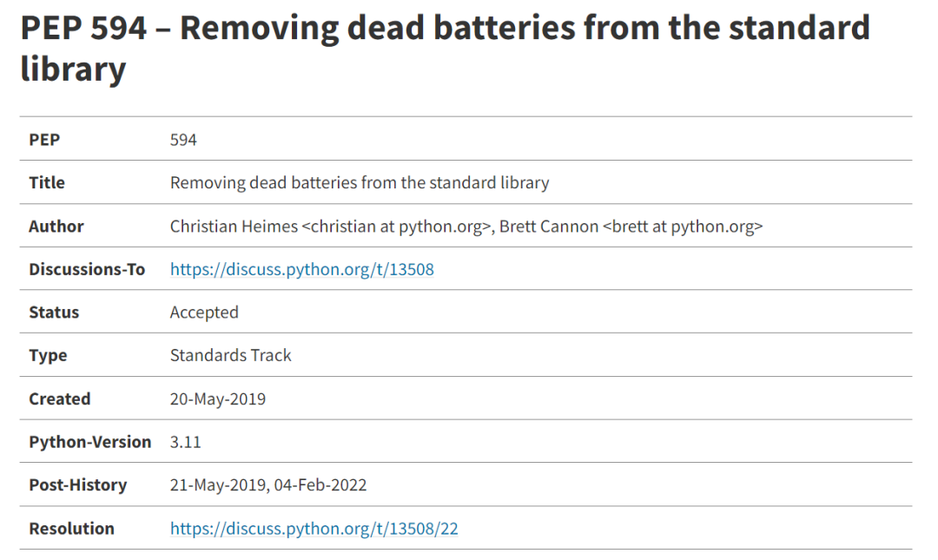Screen dimensions: 938x560
Task: Click author name Christian Heimes
Action: coord(234,226)
